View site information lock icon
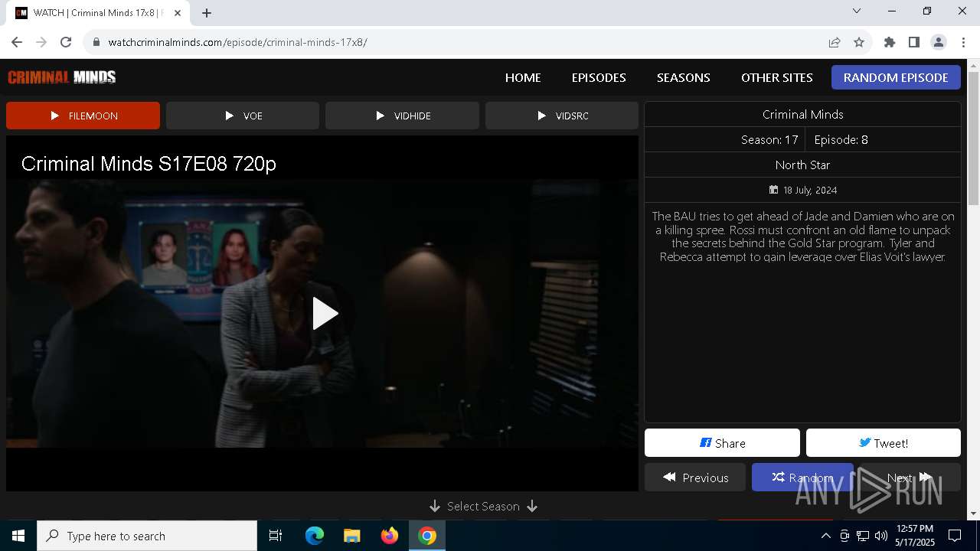 [x=96, y=42]
